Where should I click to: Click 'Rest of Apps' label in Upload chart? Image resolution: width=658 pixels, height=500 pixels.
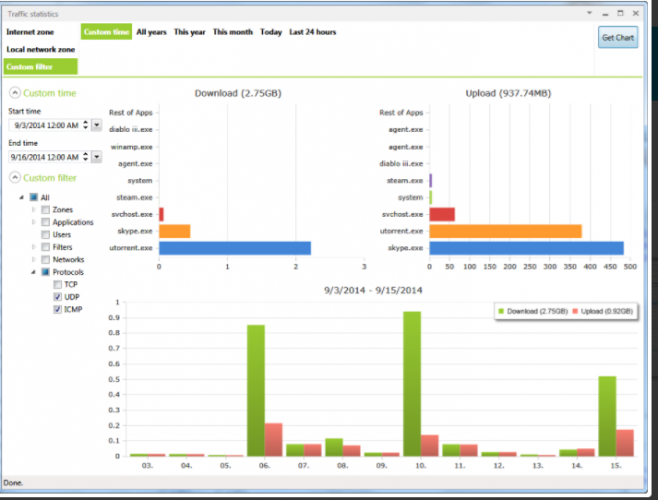[401, 113]
